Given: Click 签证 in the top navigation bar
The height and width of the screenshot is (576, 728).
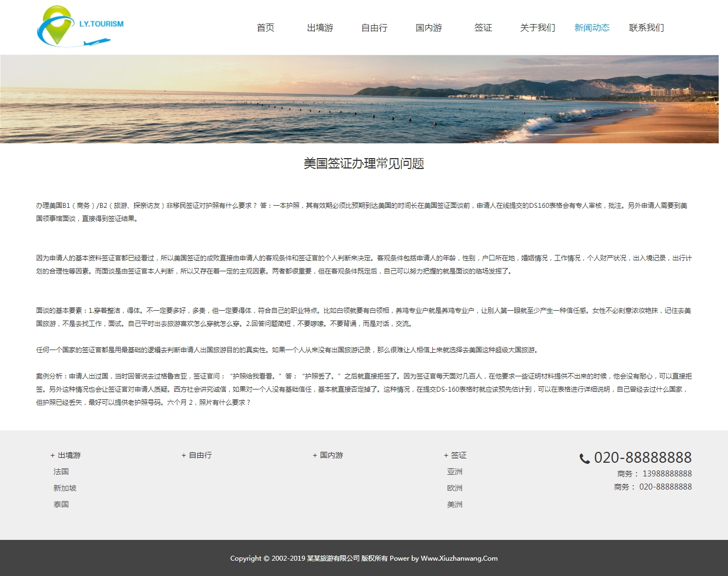Looking at the screenshot, I should 483,28.
